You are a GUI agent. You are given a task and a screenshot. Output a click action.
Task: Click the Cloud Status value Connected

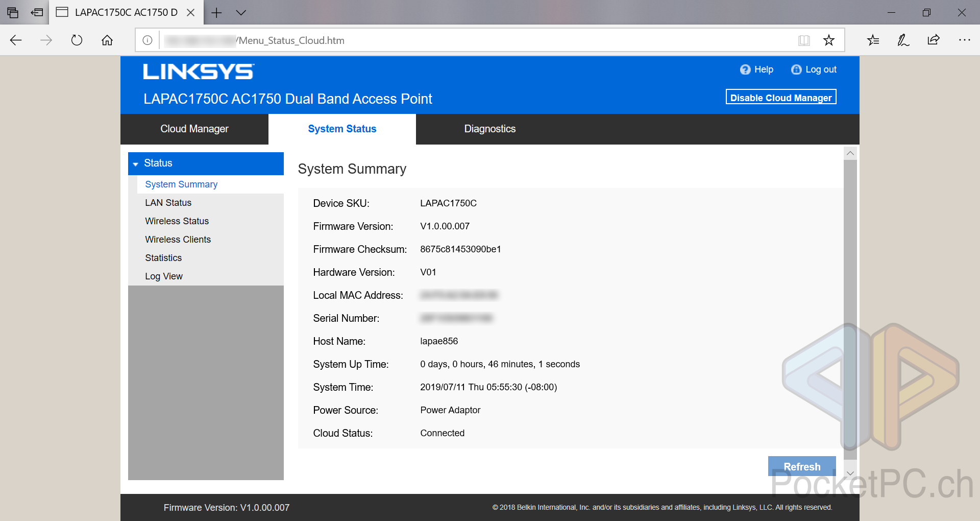tap(442, 433)
